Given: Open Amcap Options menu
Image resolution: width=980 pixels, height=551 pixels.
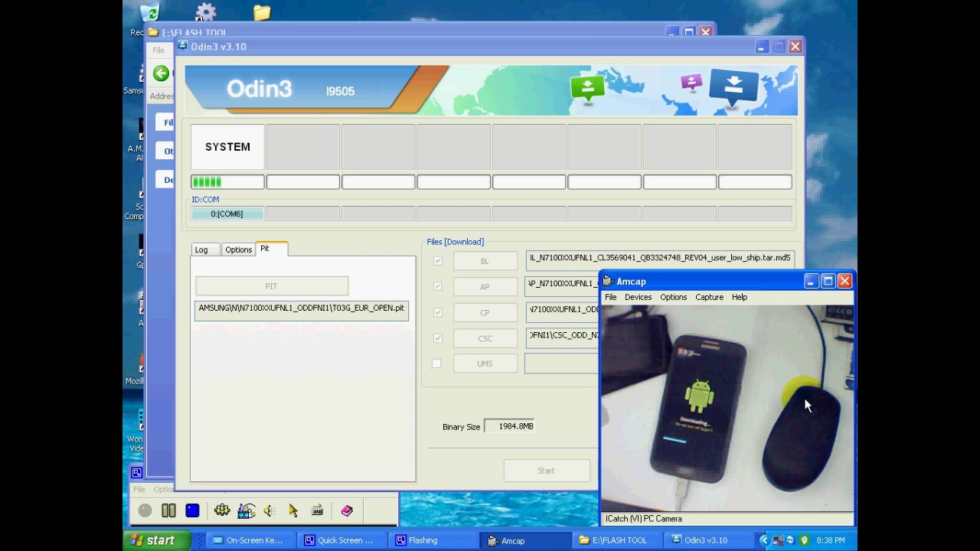Looking at the screenshot, I should (673, 297).
